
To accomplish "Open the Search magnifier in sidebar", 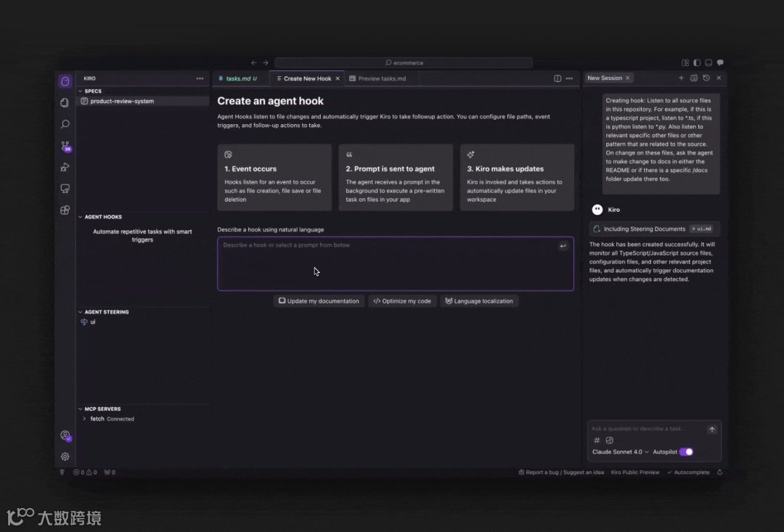I will [x=65, y=124].
